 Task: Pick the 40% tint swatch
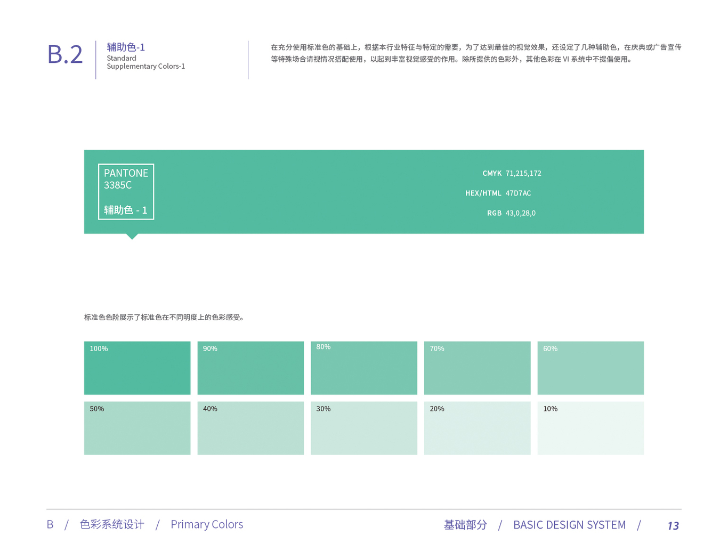pos(250,428)
